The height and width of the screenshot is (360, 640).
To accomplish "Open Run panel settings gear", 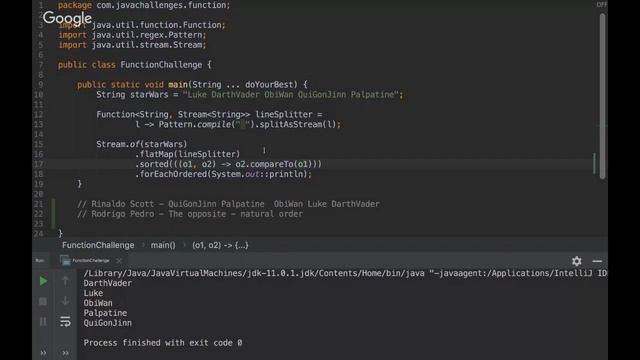I will tap(576, 261).
